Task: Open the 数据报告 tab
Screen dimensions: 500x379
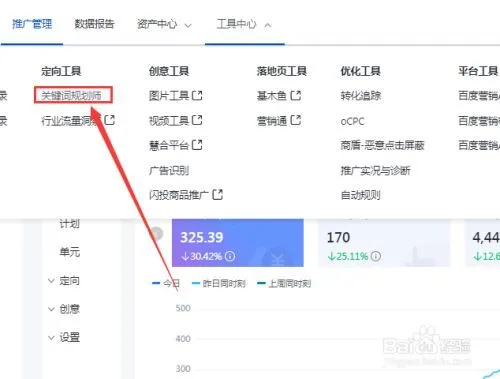Action: pos(94,24)
